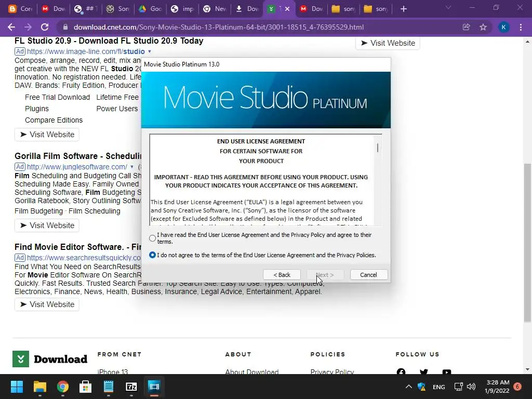This screenshot has width=532, height=399.
Task: Click the CNET Download footer logo
Action: coord(50,359)
